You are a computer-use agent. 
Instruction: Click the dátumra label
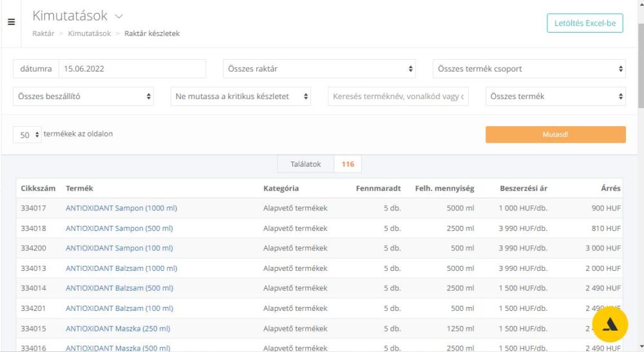click(35, 69)
